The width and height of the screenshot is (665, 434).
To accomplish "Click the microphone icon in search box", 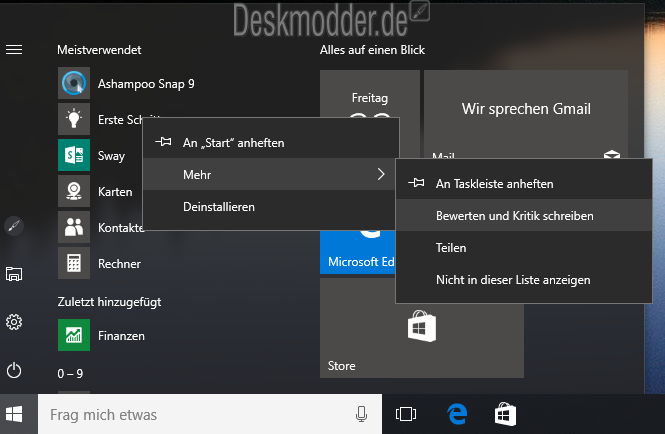I will (x=361, y=414).
